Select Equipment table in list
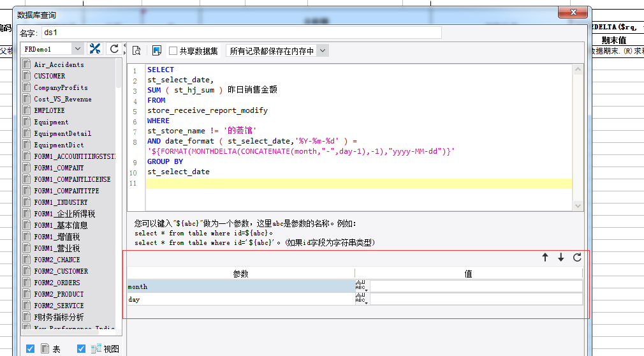 [x=51, y=122]
